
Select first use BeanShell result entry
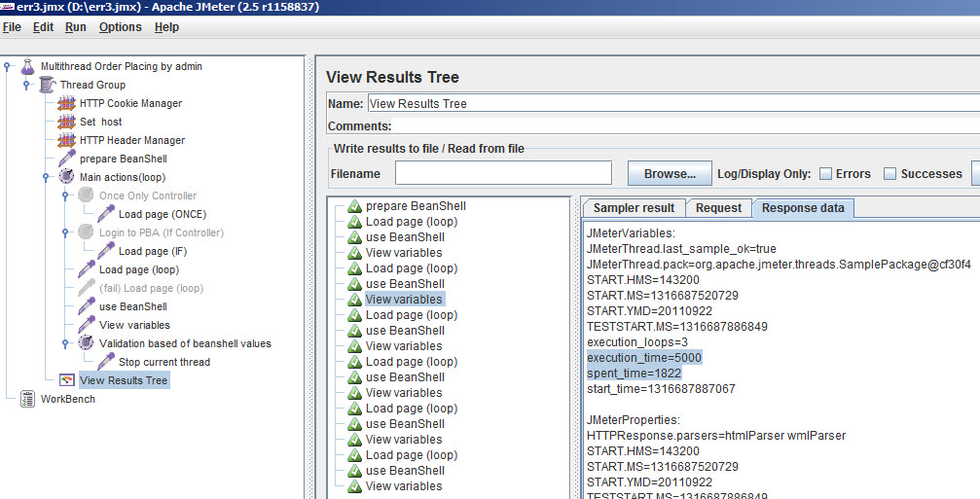click(x=405, y=237)
